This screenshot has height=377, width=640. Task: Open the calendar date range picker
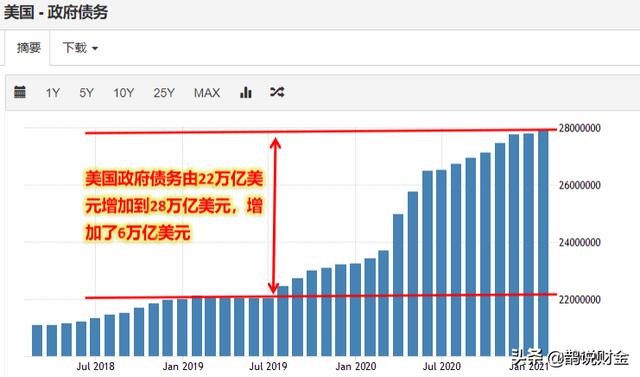click(20, 92)
